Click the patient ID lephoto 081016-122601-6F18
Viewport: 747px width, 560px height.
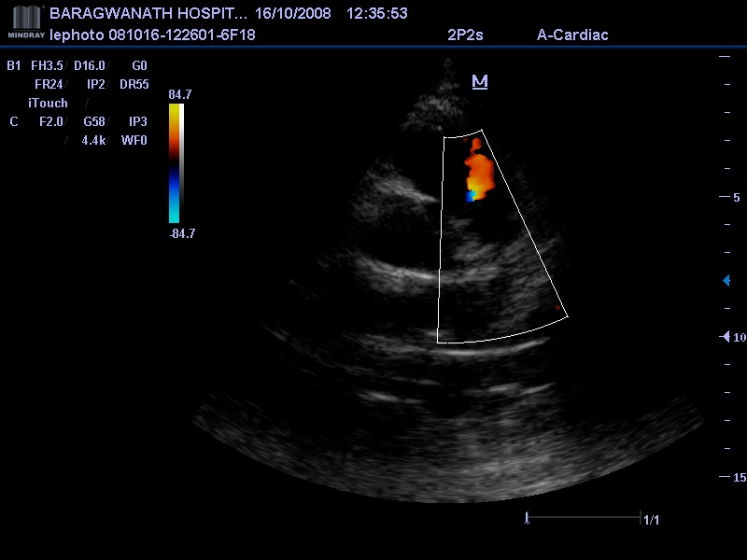click(x=152, y=35)
